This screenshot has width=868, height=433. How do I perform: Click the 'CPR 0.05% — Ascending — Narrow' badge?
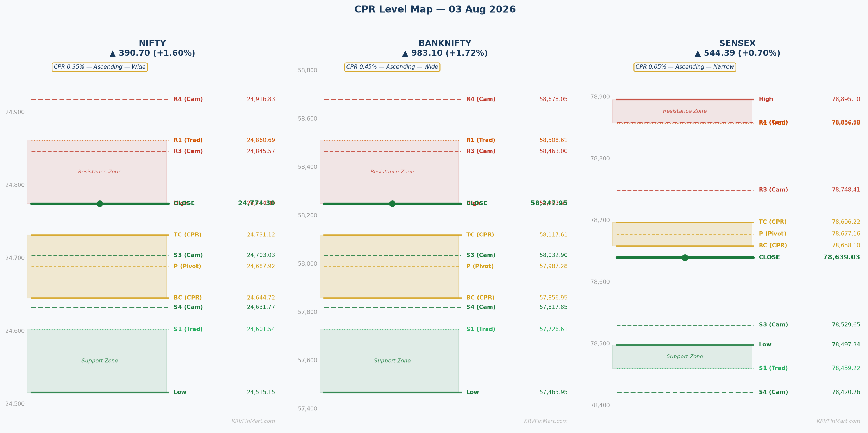pos(685,67)
